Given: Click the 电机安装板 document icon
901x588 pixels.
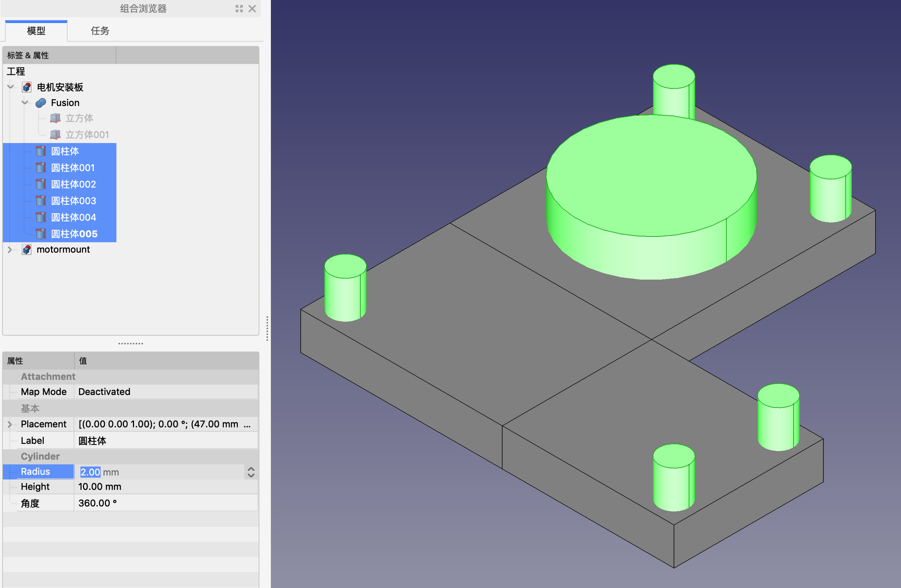Looking at the screenshot, I should 27,87.
